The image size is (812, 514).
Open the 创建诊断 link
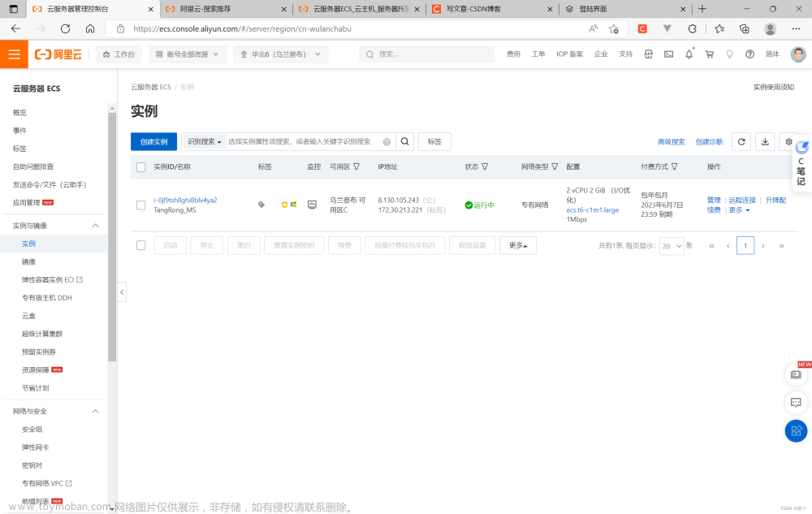click(x=709, y=142)
